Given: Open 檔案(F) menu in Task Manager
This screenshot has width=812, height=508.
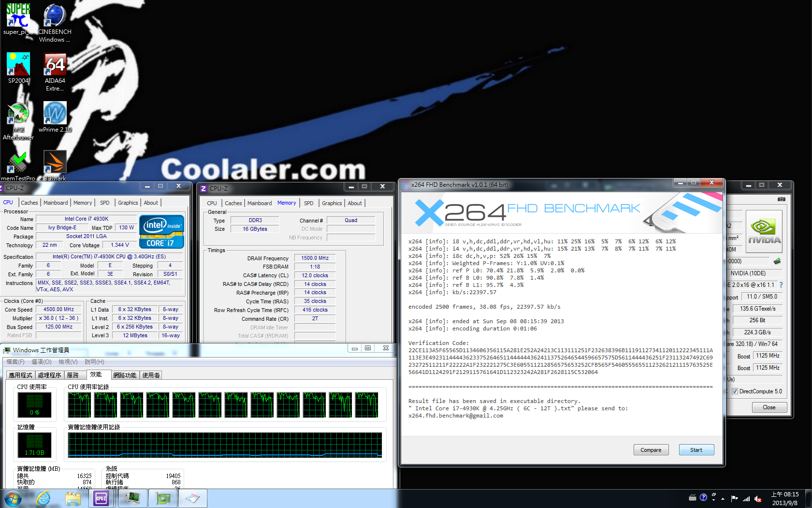Looking at the screenshot, I should (x=15, y=362).
